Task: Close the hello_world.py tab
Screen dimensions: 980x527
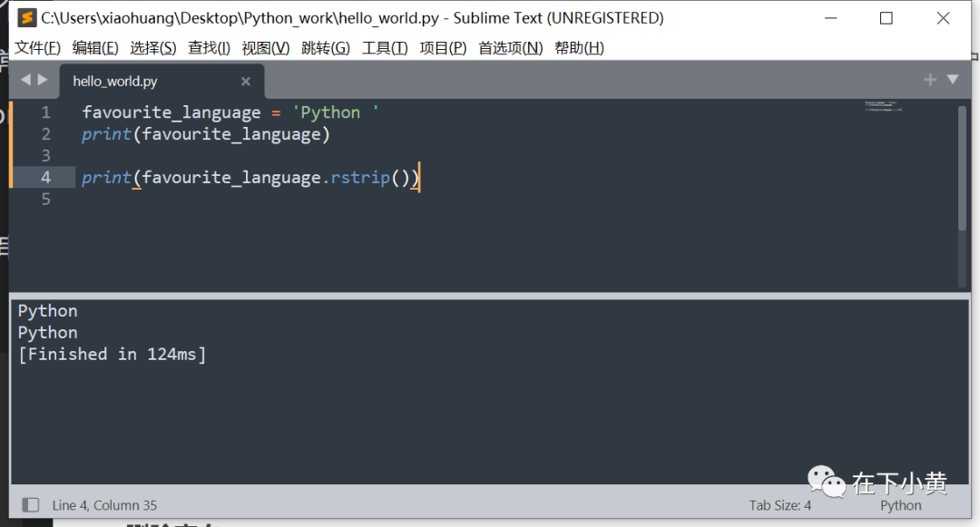Action: [246, 81]
